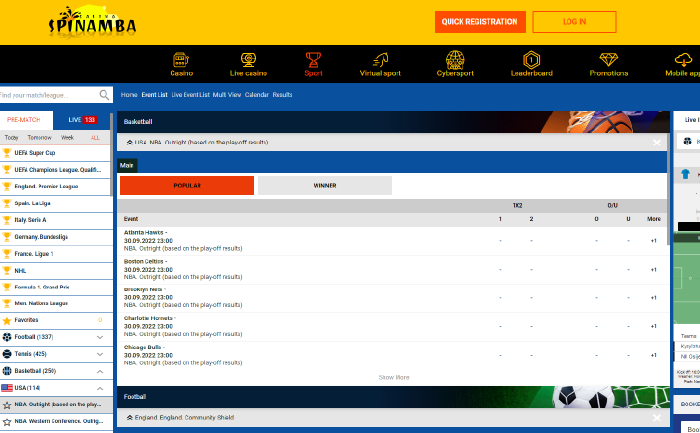Open Results menu item
The width and height of the screenshot is (700, 433).
click(x=282, y=95)
